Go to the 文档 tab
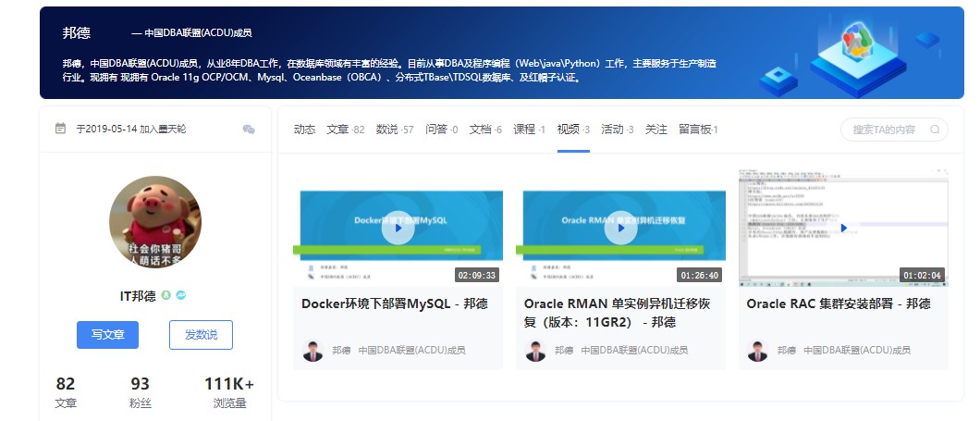Screen dimensions: 980x421 click(x=485, y=130)
